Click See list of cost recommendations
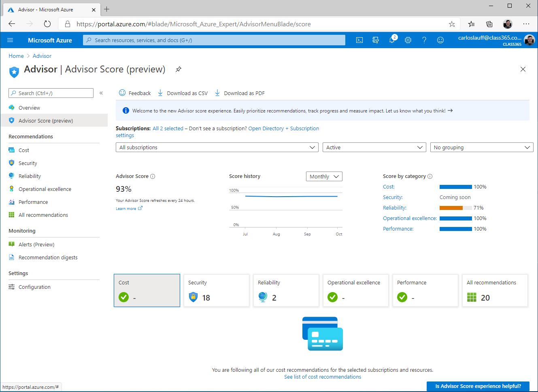The image size is (538, 392). (x=323, y=377)
